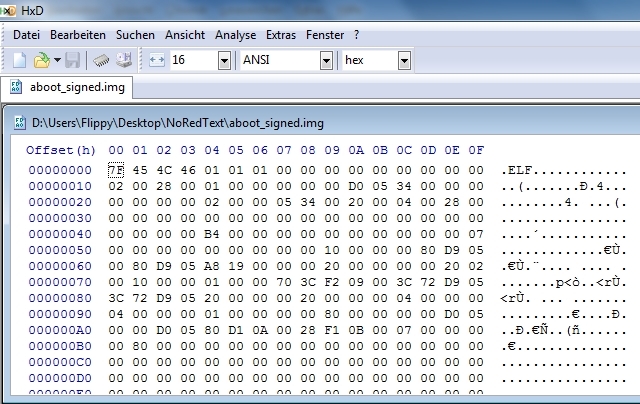Open the hex offset base dropdown
This screenshot has width=640, height=404.
[404, 61]
